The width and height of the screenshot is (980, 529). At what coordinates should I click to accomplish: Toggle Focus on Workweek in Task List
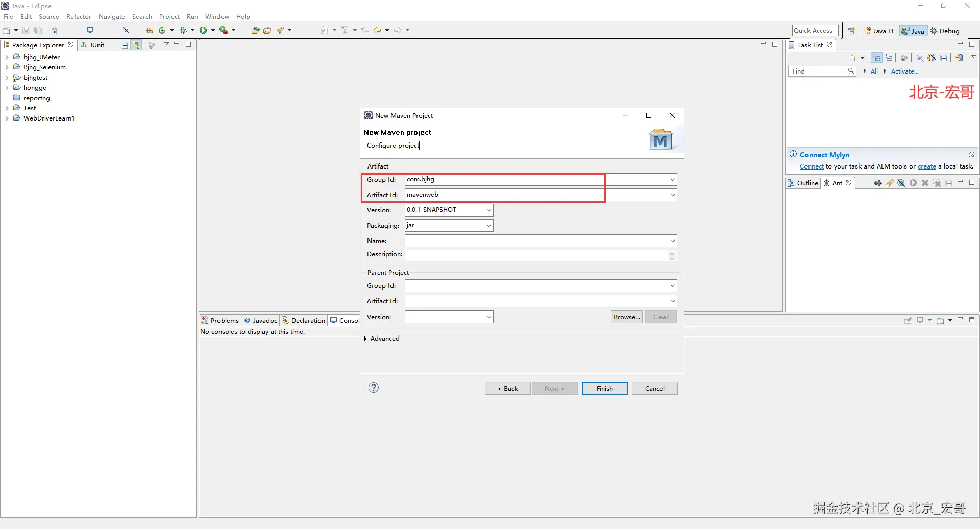[x=904, y=58]
